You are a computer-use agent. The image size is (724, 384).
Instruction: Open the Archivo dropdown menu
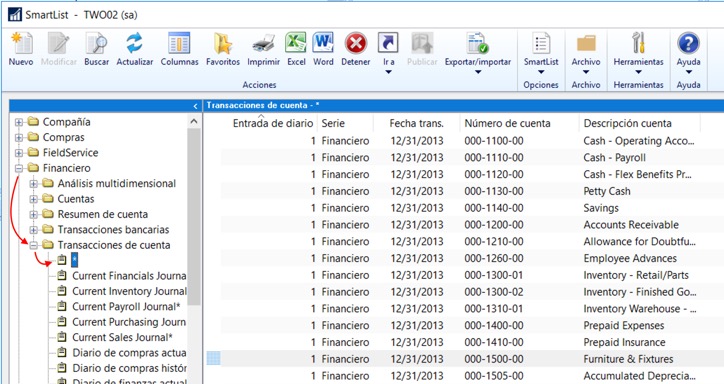pyautogui.click(x=586, y=53)
